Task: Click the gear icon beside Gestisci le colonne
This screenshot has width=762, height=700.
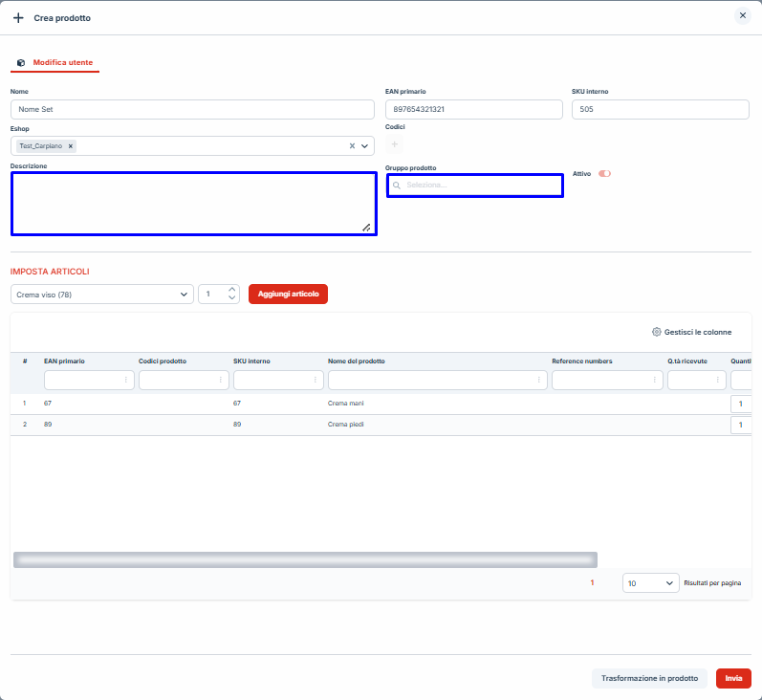Action: (656, 332)
